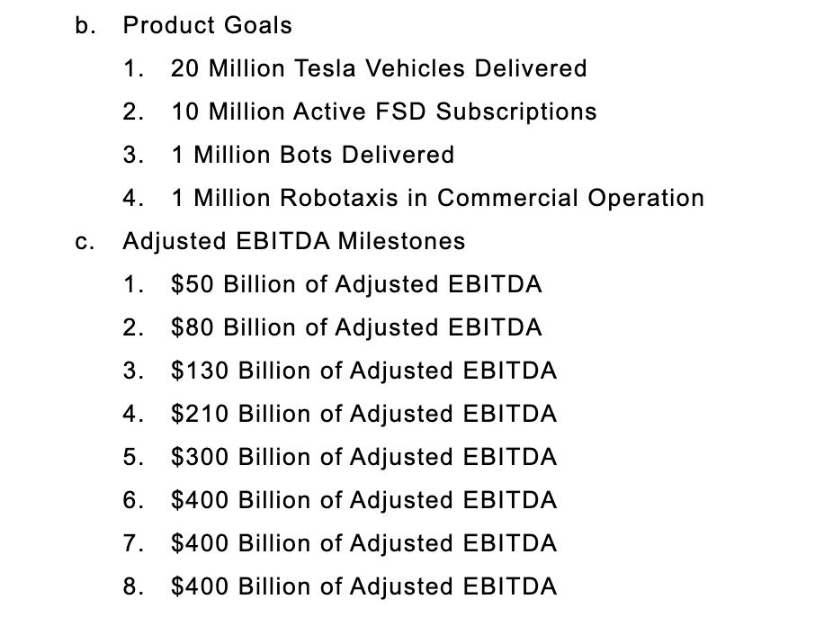Screen dimensions: 815x644
Task: Click the "$50 Billion of Adjusted EBITDA" line
Action: click(x=356, y=284)
